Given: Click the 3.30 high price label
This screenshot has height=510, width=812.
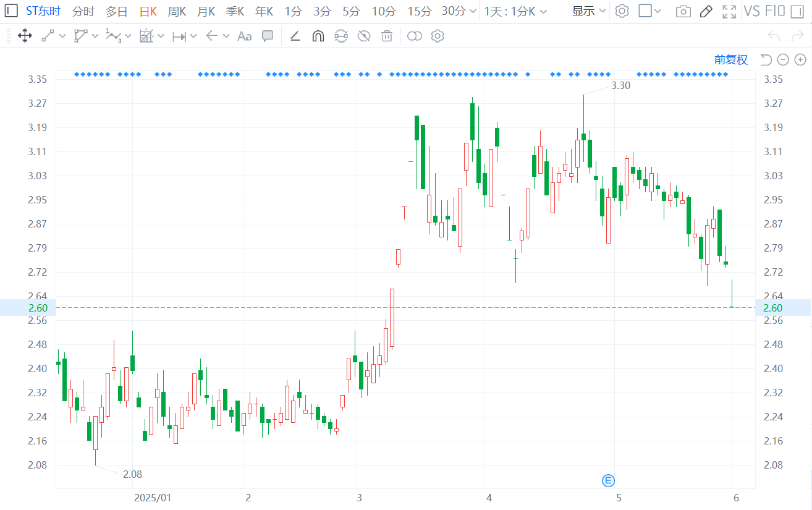Looking at the screenshot, I should [x=621, y=85].
